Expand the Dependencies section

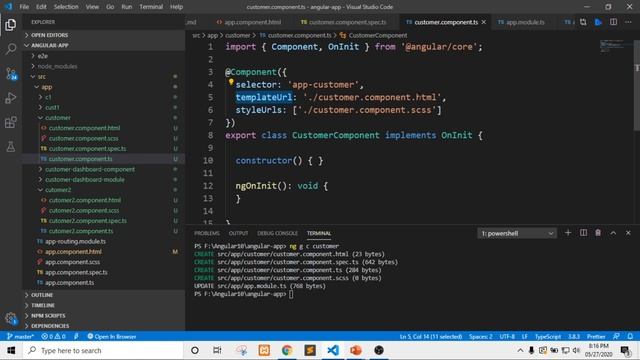coord(104,326)
